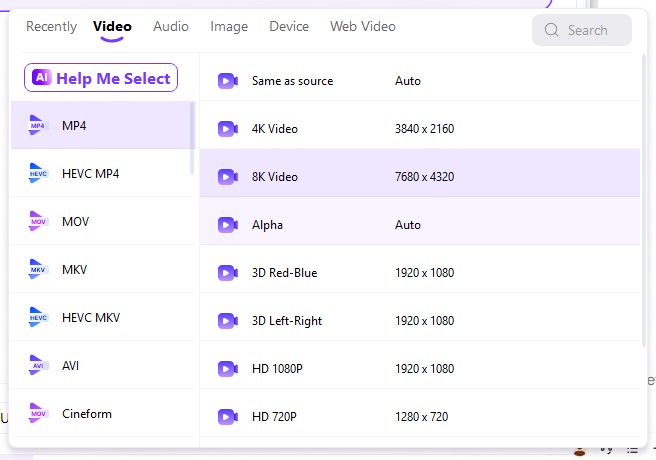This screenshot has height=460, width=656.
Task: Click Auto resolution in Same as source row
Action: pyautogui.click(x=407, y=81)
